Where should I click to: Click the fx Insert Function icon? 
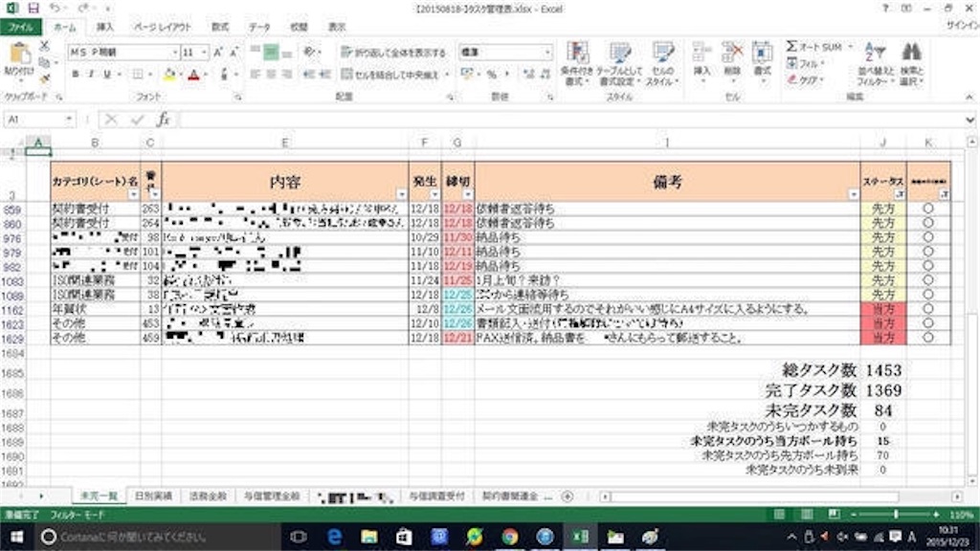pos(163,119)
